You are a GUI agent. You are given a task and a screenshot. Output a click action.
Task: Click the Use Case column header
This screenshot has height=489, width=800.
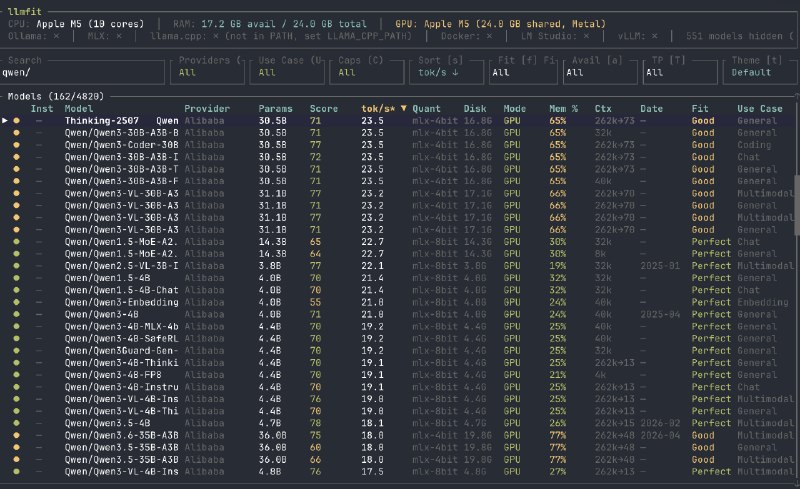(x=760, y=108)
